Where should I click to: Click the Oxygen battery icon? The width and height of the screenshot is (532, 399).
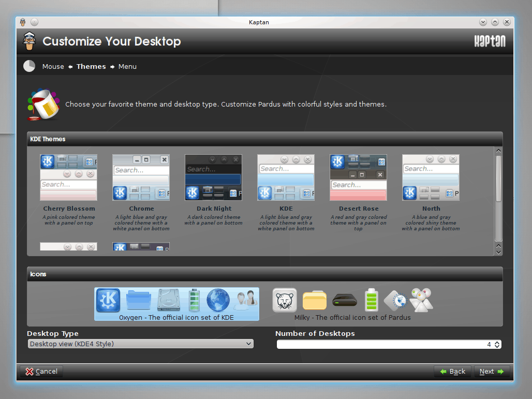click(x=195, y=300)
